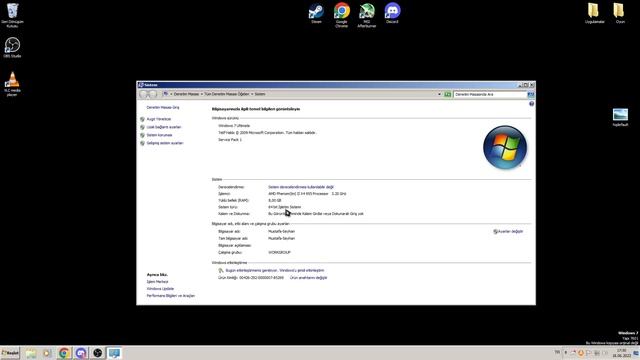Screen dimensions: 640x360
Task: Click Ürün anahtarını değiştir link
Action: pyautogui.click(x=309, y=278)
